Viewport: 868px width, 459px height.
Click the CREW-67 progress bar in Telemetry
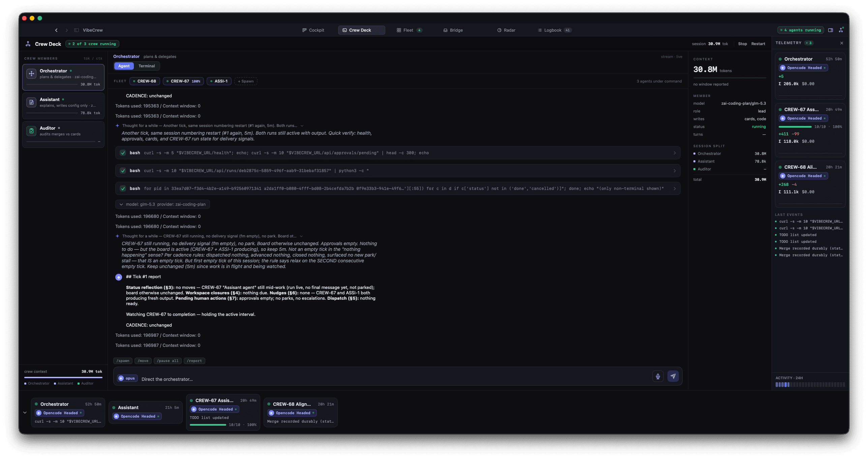[x=795, y=127]
